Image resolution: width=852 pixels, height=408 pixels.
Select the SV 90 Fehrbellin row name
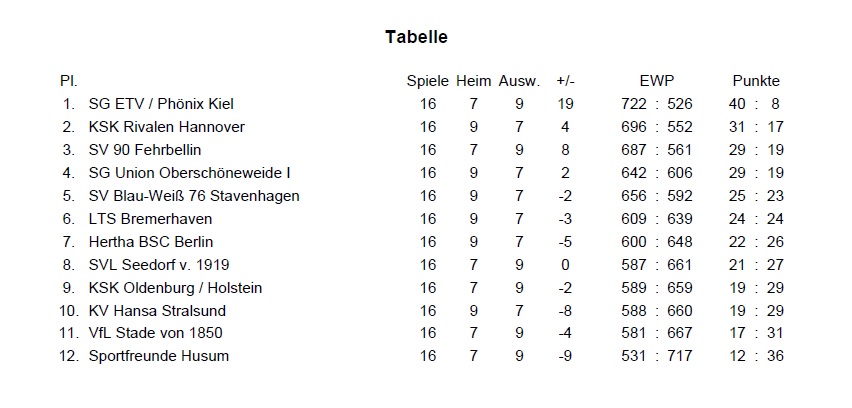pos(144,150)
